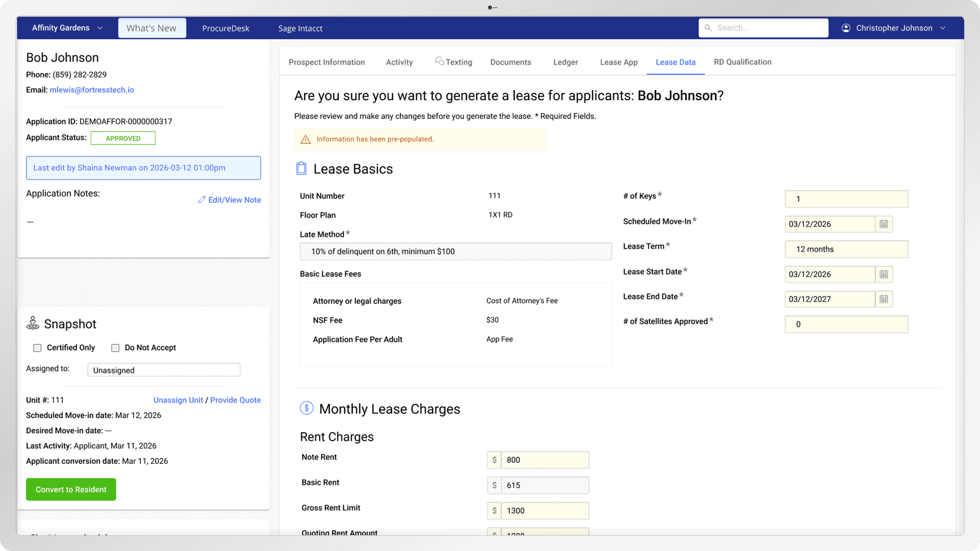Image resolution: width=980 pixels, height=551 pixels.
Task: Click the dollar sign beside Gross Rent Limit
Action: click(x=494, y=511)
